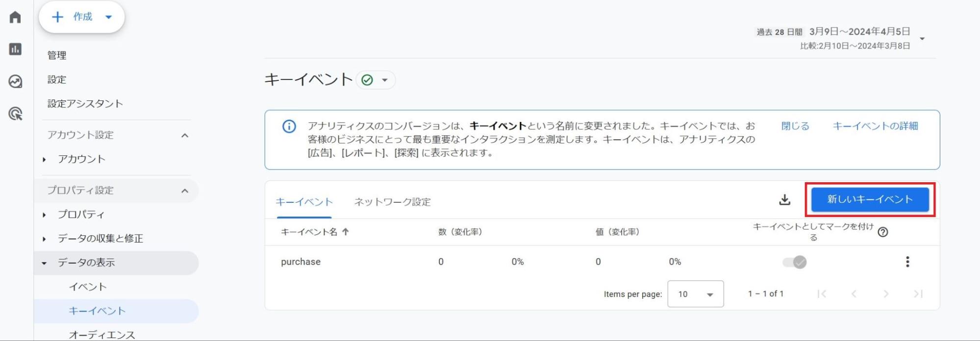The width and height of the screenshot is (980, 341).
Task: Click 閉じる to dismiss the banner
Action: [795, 126]
